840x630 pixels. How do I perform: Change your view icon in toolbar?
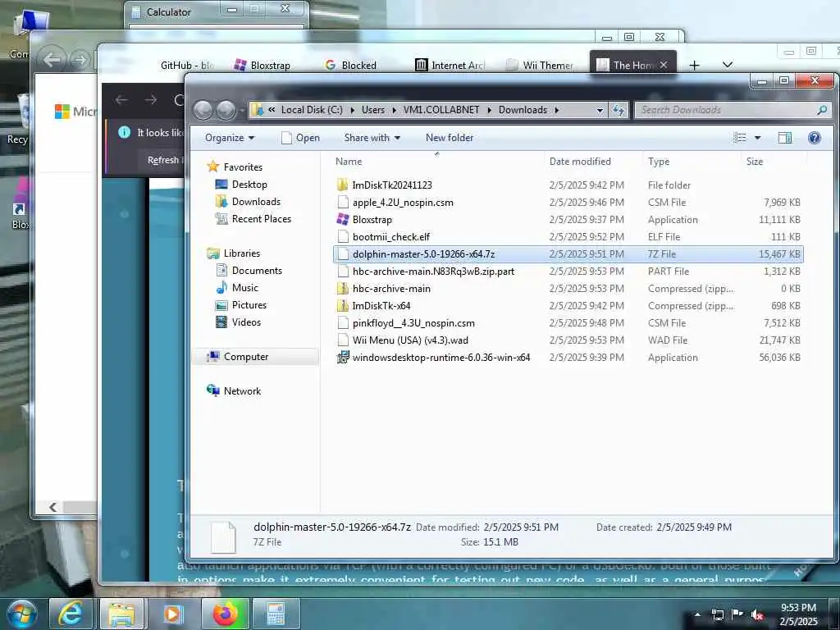740,138
